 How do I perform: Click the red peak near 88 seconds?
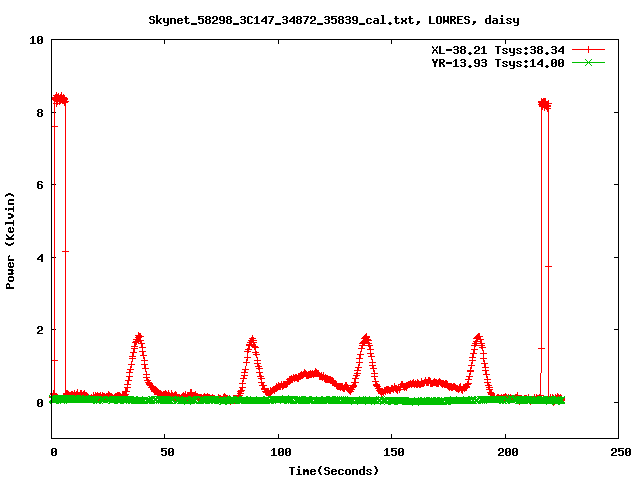(x=252, y=341)
